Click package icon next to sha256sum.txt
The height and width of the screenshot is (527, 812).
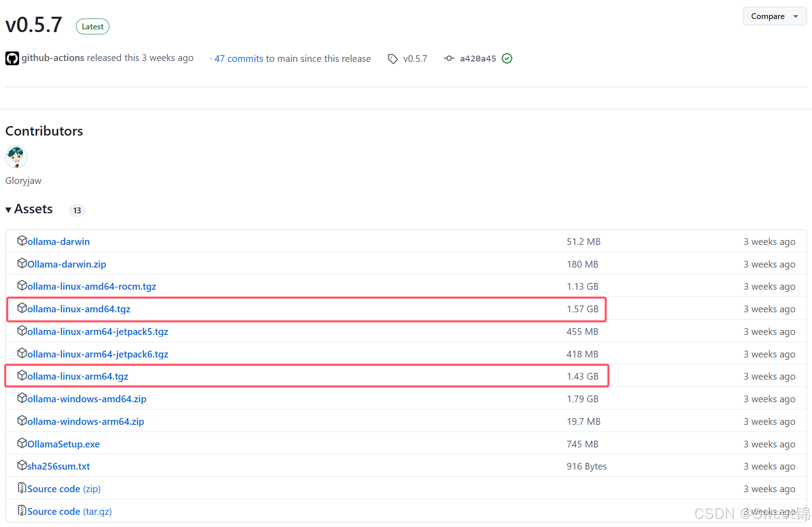[22, 465]
